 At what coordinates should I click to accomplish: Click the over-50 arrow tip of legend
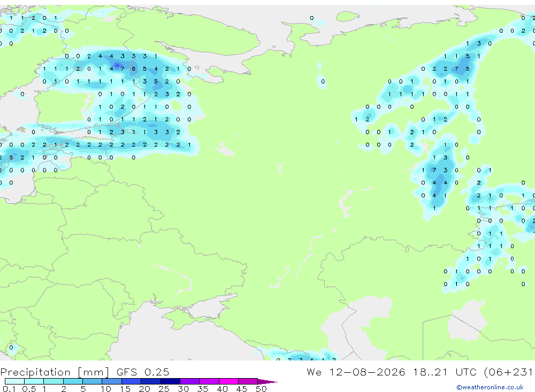[x=267, y=381]
